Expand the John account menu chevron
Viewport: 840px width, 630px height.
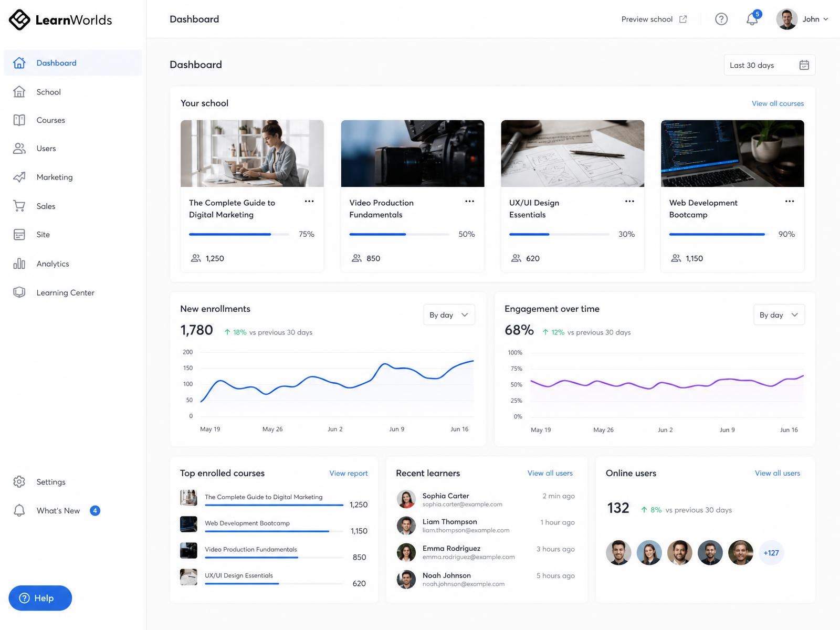pos(826,19)
